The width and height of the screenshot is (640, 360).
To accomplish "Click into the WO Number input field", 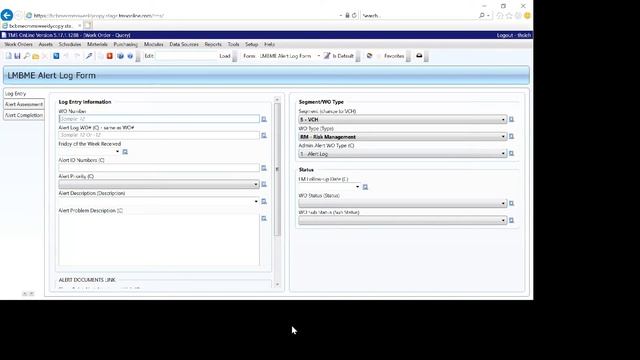I will tap(159, 119).
